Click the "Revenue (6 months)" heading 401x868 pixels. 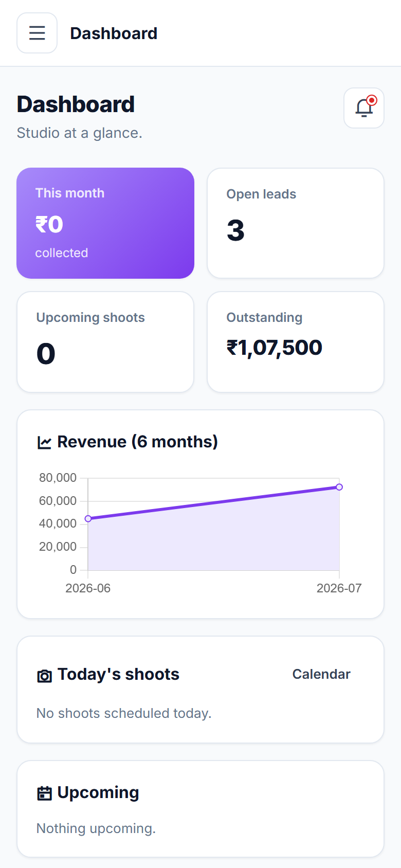coord(137,442)
